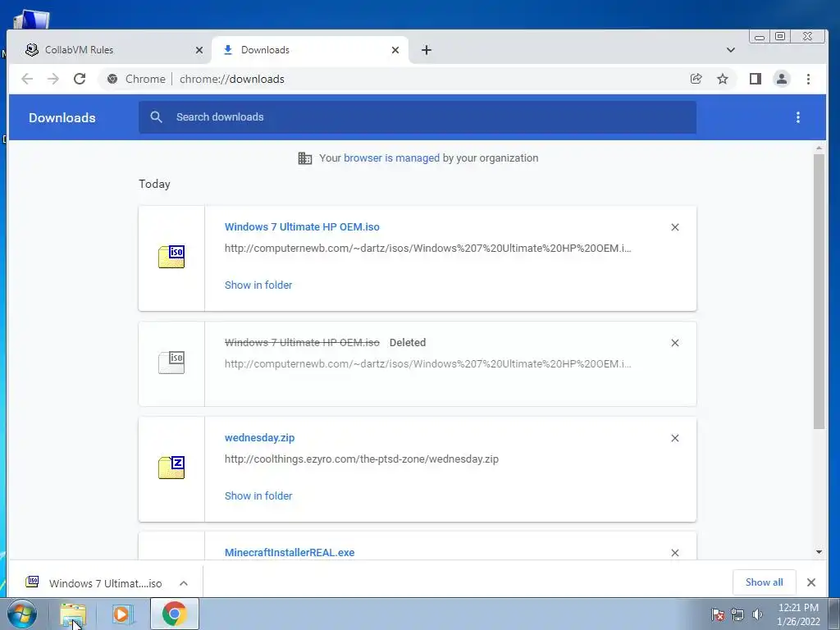840x630 pixels.
Task: Remove wednesday.zip from list
Action: (x=675, y=438)
